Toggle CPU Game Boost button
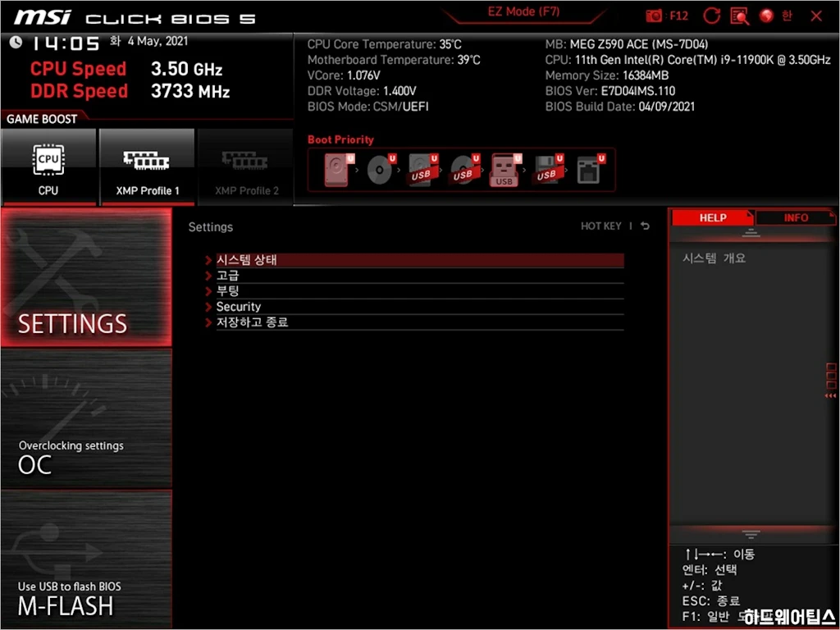Image resolution: width=840 pixels, height=630 pixels. 48,167
